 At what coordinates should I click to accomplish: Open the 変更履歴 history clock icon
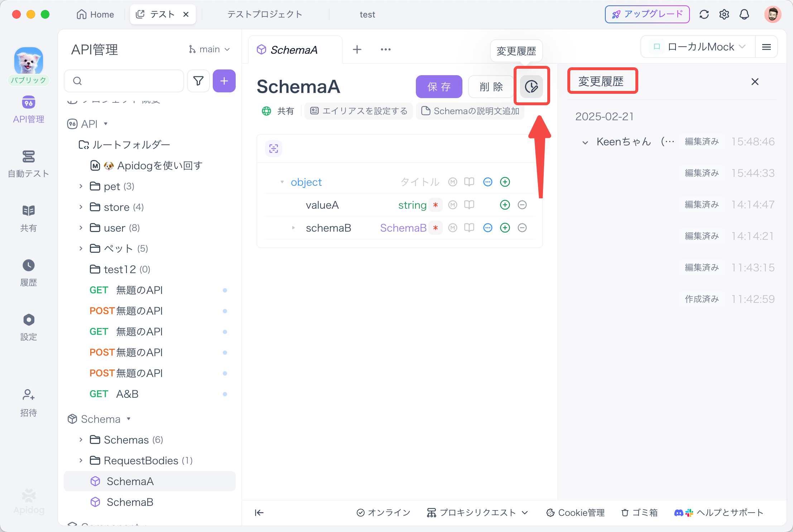(x=531, y=87)
